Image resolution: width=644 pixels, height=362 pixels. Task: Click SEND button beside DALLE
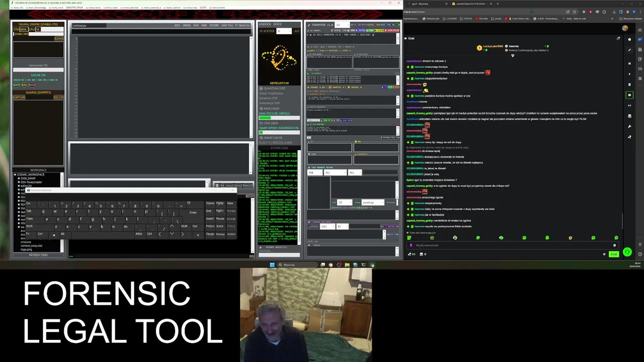[x=238, y=186]
